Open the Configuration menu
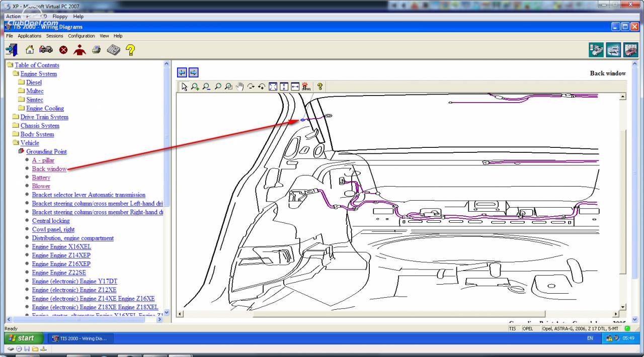The image size is (644, 357). tap(82, 36)
